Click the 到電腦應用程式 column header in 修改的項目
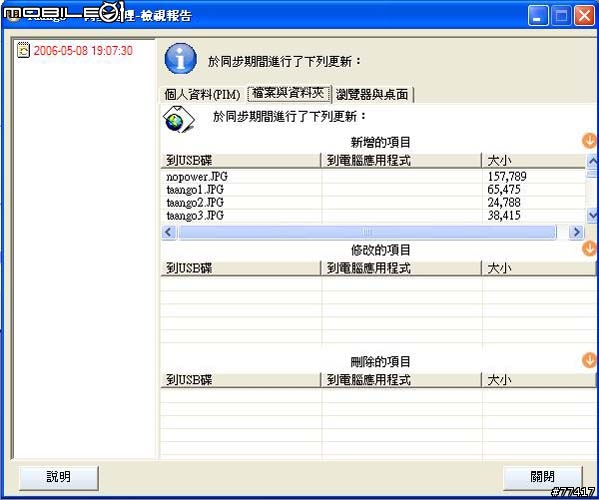The width and height of the screenshot is (599, 500). (x=401, y=268)
